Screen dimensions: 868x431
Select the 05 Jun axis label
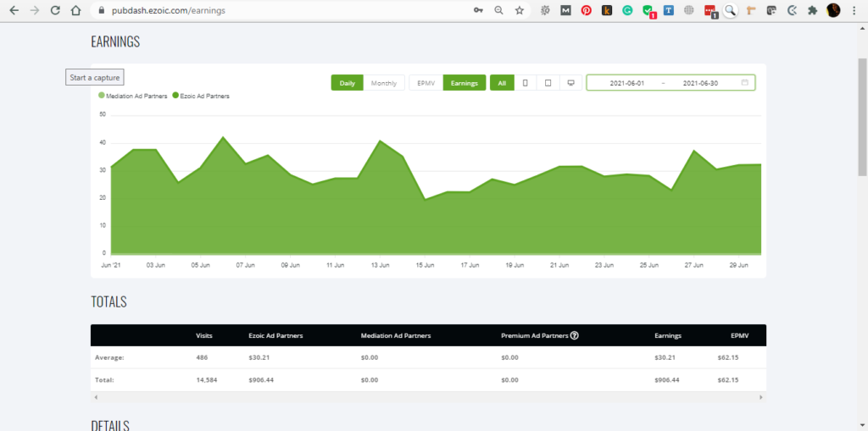coord(200,265)
